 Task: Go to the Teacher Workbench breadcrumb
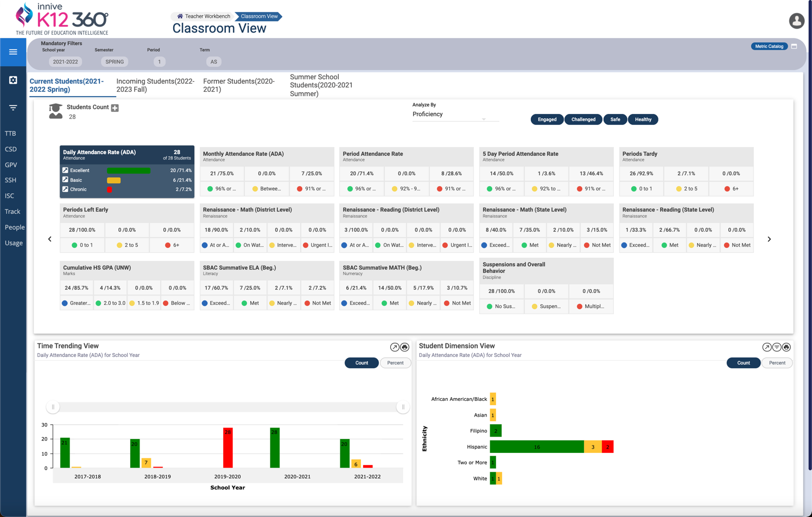[x=204, y=16]
